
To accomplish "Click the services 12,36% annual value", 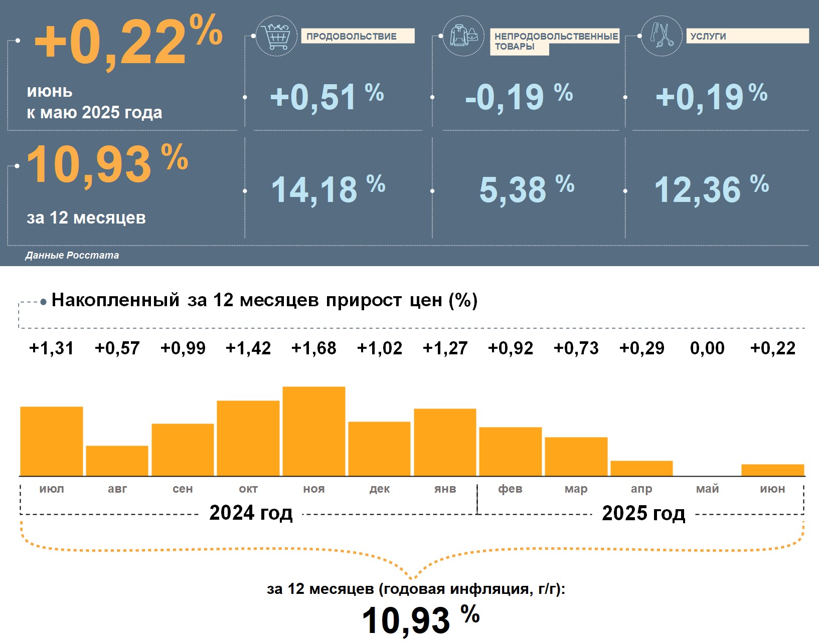I will tap(711, 189).
